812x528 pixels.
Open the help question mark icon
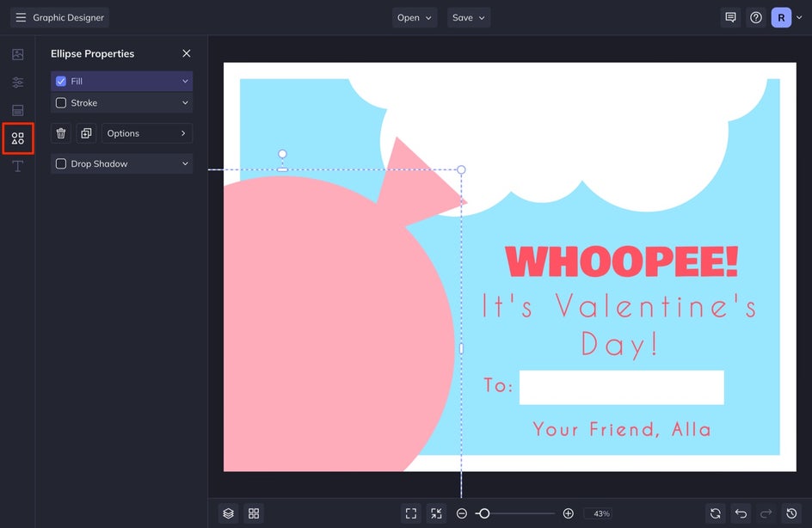pyautogui.click(x=756, y=17)
